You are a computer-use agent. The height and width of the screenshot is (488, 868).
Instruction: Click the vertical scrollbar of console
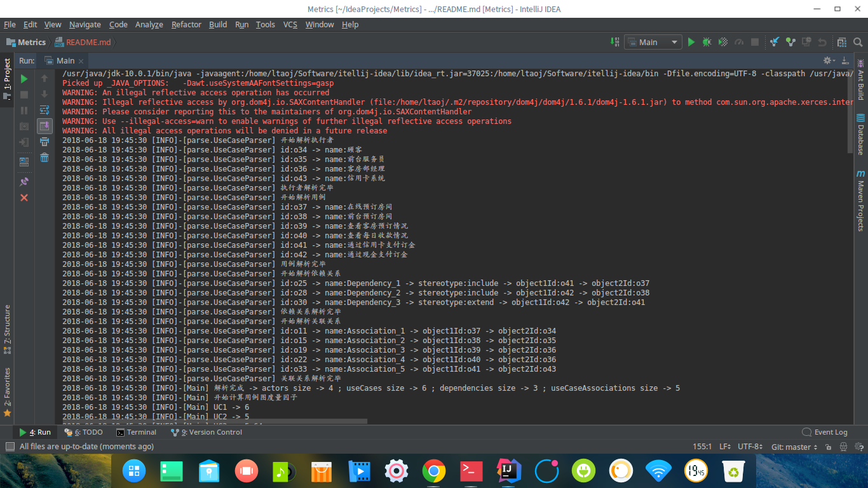(x=850, y=111)
